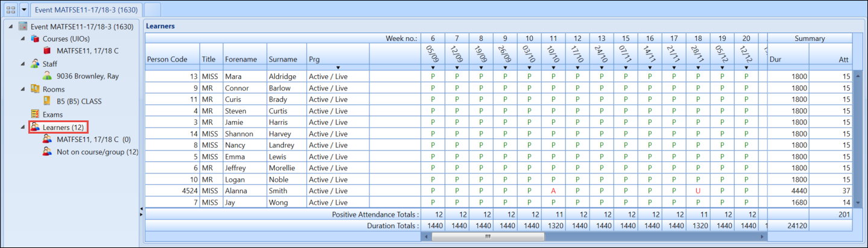The width and height of the screenshot is (868, 248).
Task: Select the Learners (12) tree item
Action: [63, 127]
